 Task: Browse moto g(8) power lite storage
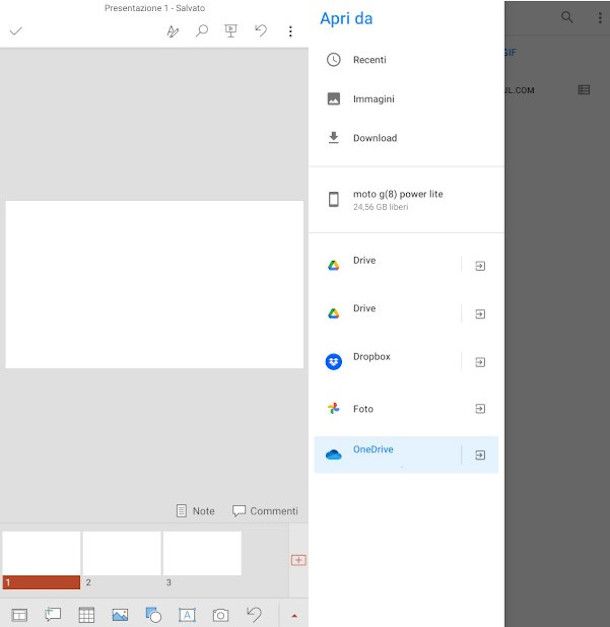coord(406,200)
